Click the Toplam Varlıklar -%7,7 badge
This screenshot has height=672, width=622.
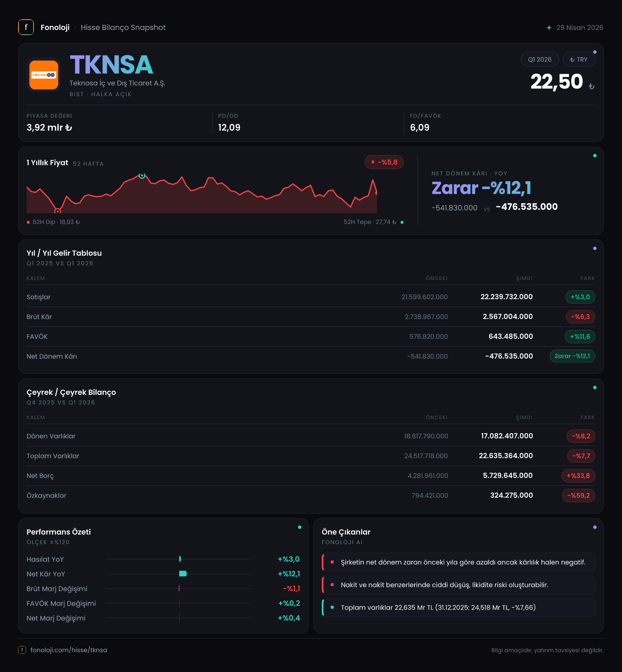click(x=581, y=456)
